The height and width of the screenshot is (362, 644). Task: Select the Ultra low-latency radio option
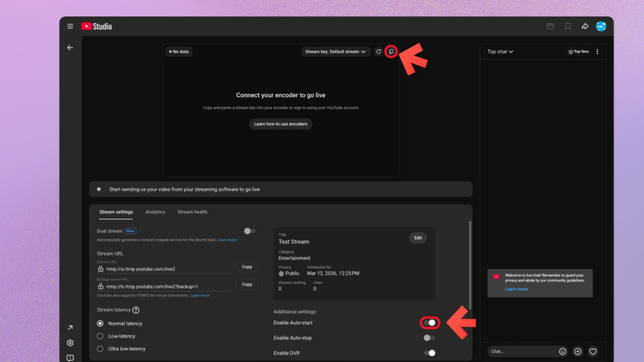pos(100,349)
